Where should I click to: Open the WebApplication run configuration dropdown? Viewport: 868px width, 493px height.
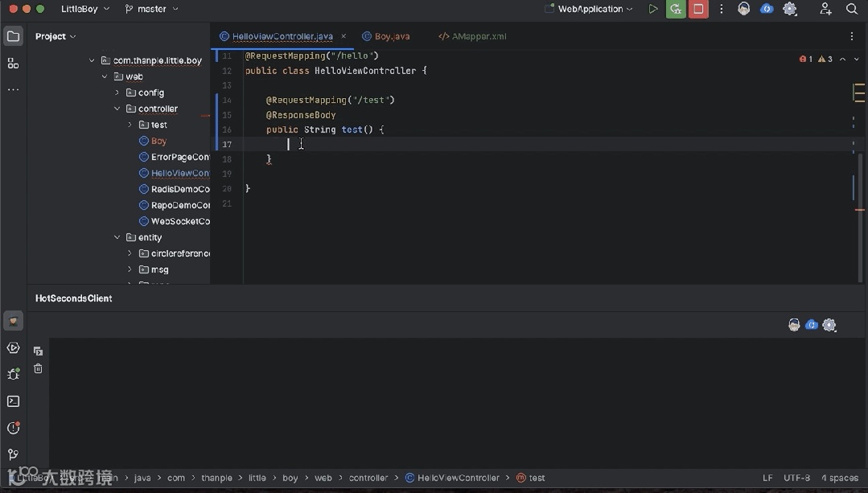pyautogui.click(x=590, y=10)
